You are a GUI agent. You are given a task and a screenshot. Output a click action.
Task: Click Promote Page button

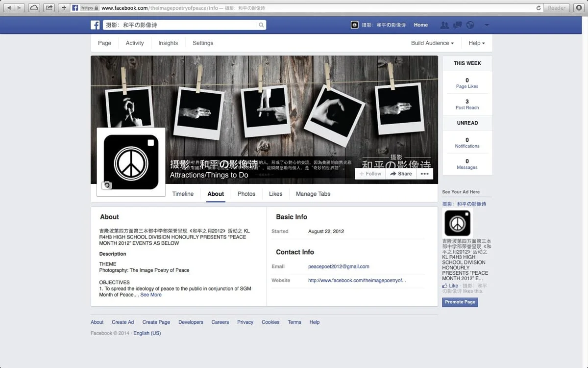(460, 302)
